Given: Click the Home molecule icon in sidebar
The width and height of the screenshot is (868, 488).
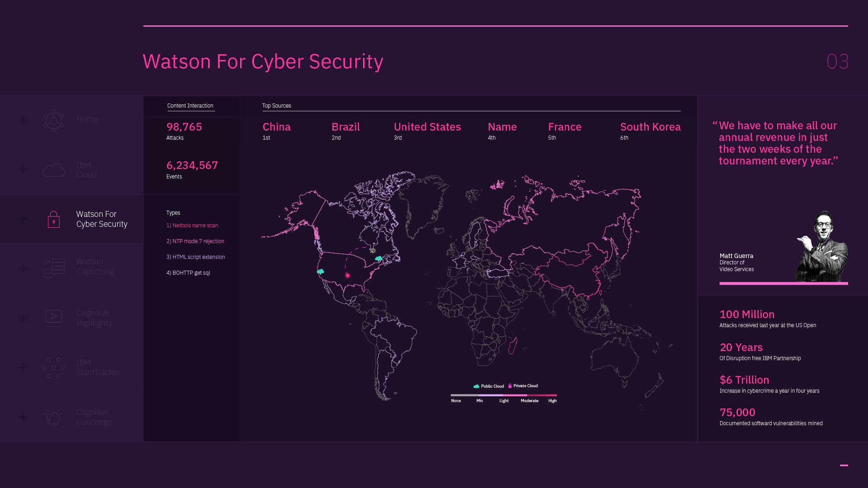Looking at the screenshot, I should coord(54,121).
